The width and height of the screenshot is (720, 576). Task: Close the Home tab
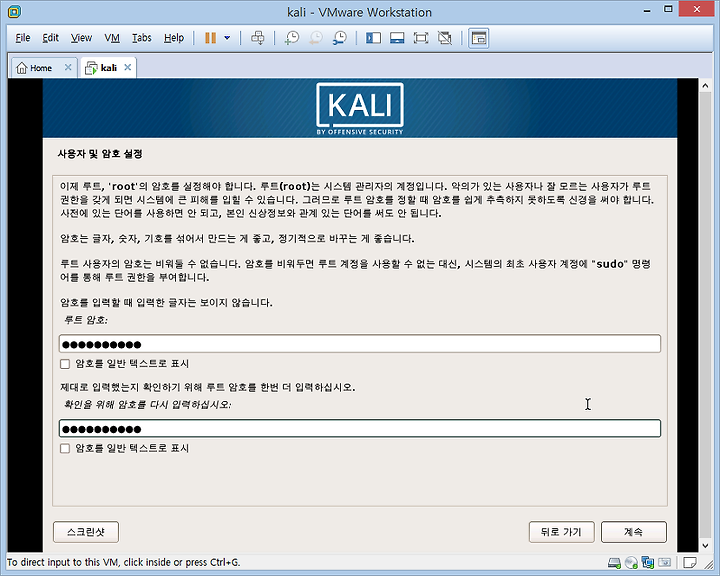click(x=68, y=68)
